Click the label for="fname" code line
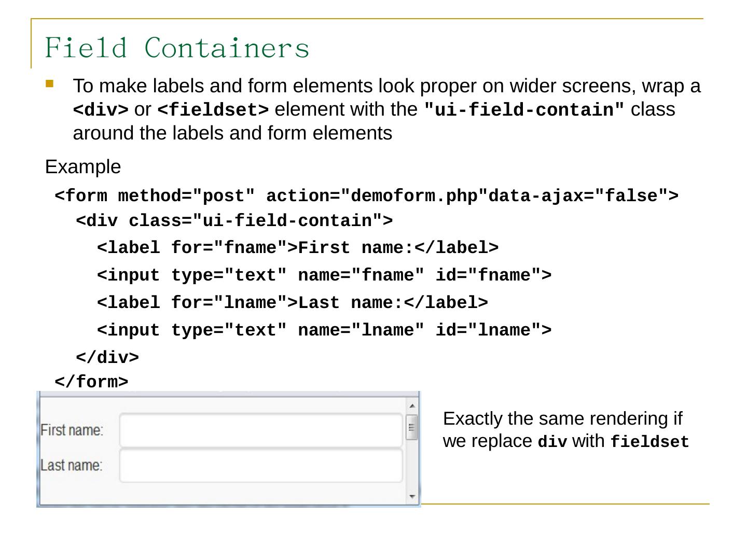 click(298, 248)
